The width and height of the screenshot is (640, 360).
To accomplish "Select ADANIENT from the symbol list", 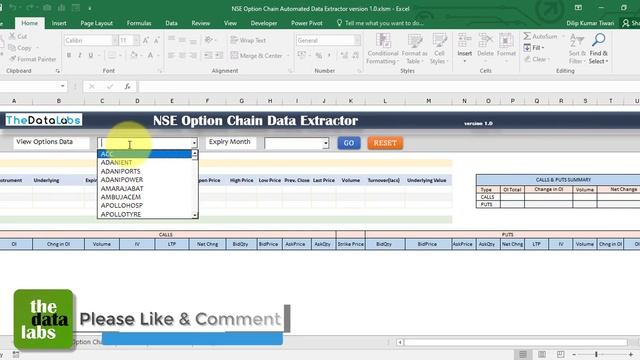I will pyautogui.click(x=144, y=162).
